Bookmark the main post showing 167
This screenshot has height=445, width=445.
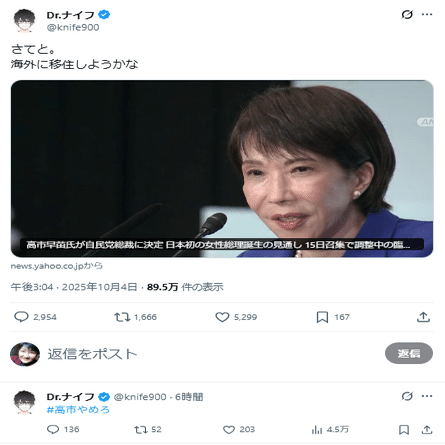333,317
